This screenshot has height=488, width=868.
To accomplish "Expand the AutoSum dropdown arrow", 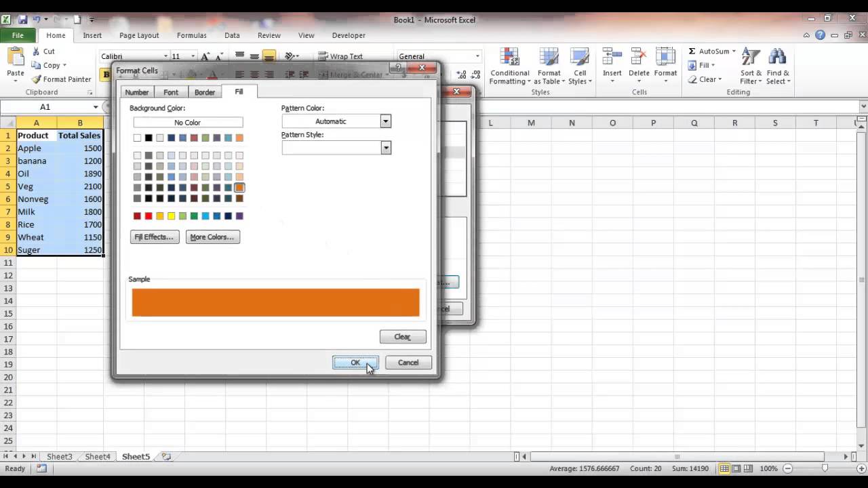I will (x=734, y=52).
